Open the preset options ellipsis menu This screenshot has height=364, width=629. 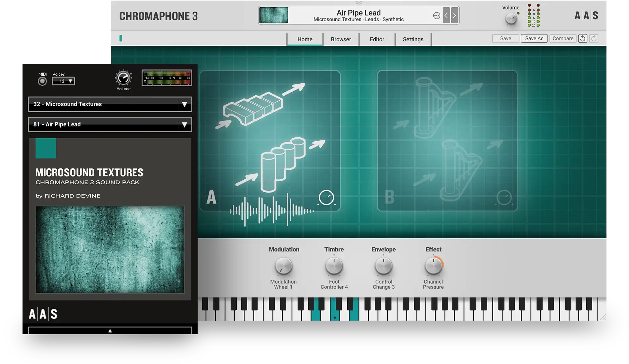tap(437, 15)
